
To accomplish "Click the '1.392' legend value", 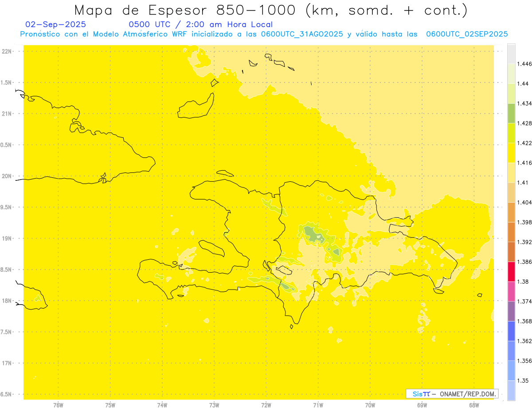I will (524, 242).
